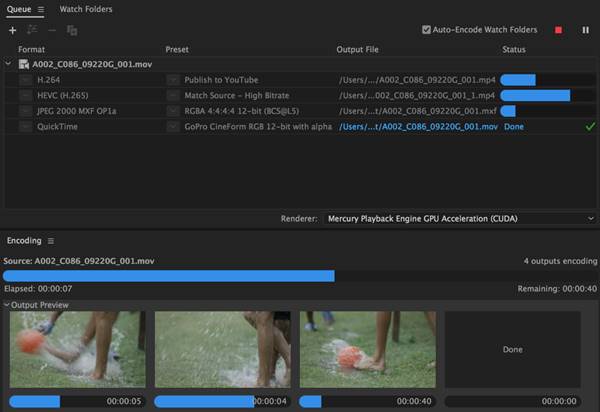Select the Queue tab
The height and width of the screenshot is (412, 600).
(x=18, y=9)
